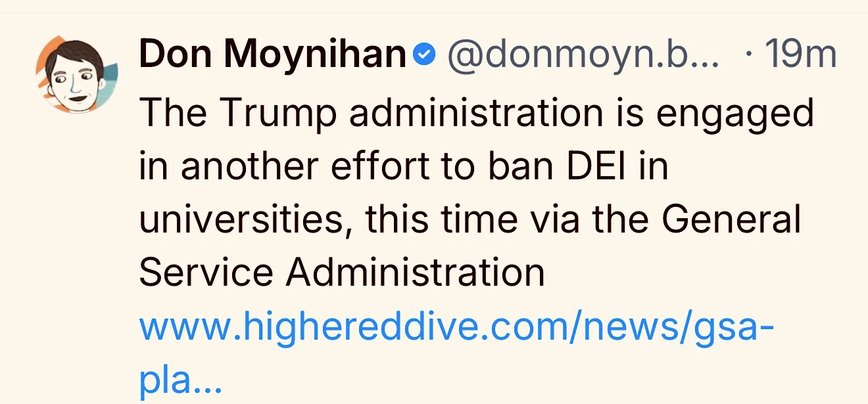Click the word "Trump" in the post
Image resolution: width=868 pixels, height=404 pixels.
click(278, 114)
